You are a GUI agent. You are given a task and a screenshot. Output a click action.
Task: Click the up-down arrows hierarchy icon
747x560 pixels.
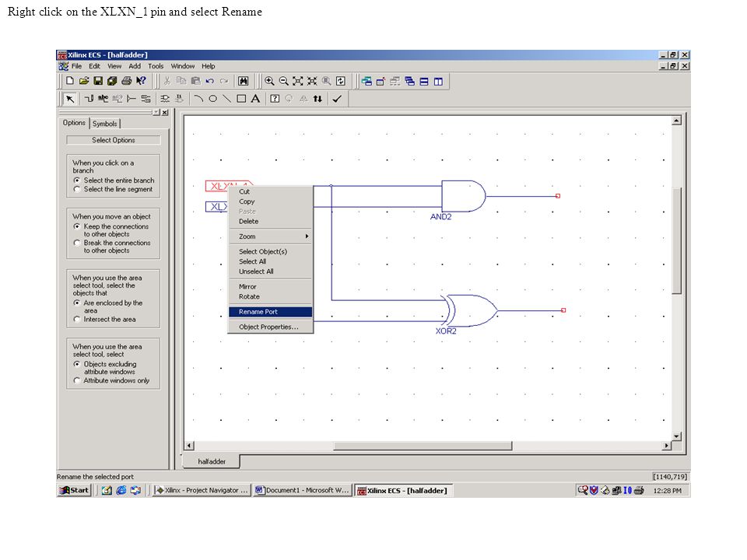[317, 99]
